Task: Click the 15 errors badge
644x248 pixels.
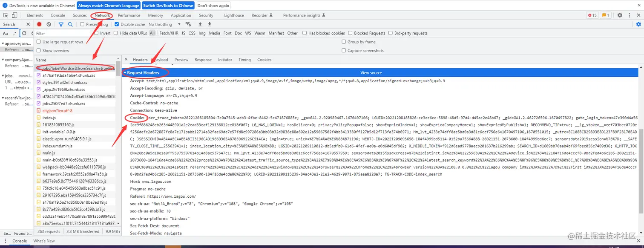Action: pos(592,15)
